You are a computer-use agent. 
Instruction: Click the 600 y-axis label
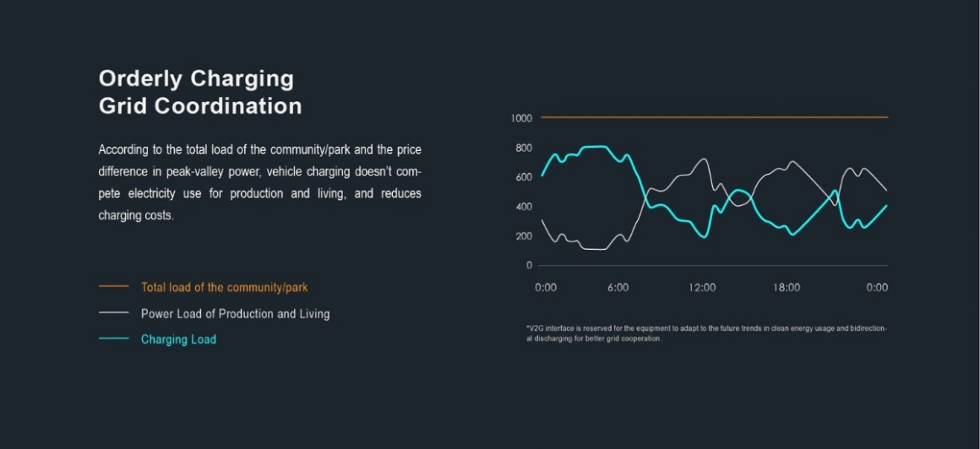pyautogui.click(x=524, y=178)
